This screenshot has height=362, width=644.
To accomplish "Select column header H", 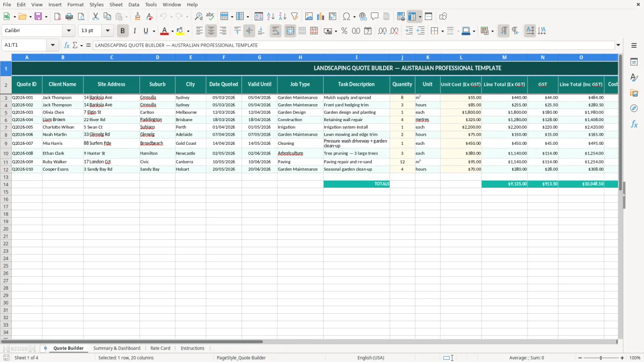I will tap(300, 57).
